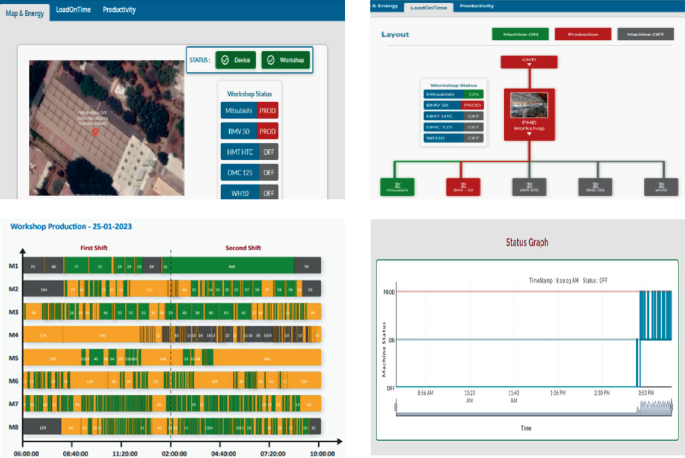Click the TimeStamp and Status readout text

568,280
